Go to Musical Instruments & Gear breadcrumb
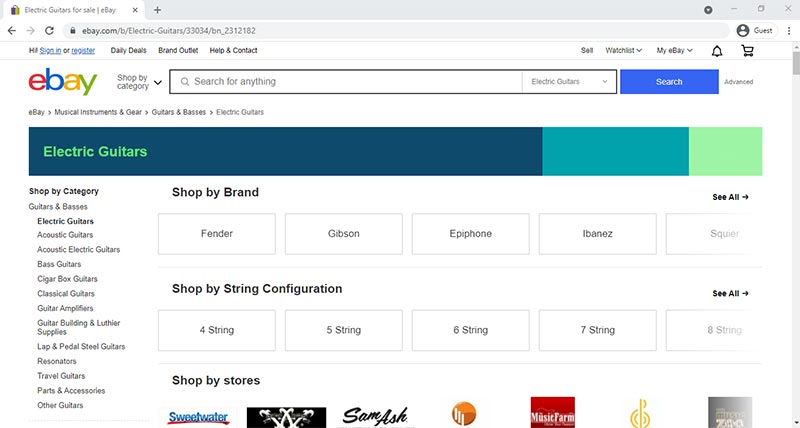This screenshot has height=428, width=800. coord(98,112)
